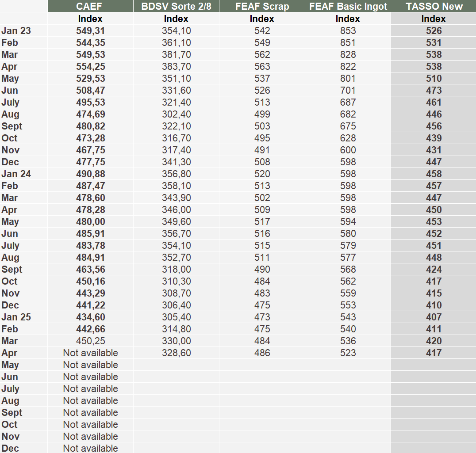Select the FEAF Scrap value 499
Image resolution: width=476 pixels, height=453 pixels.
pyautogui.click(x=262, y=114)
